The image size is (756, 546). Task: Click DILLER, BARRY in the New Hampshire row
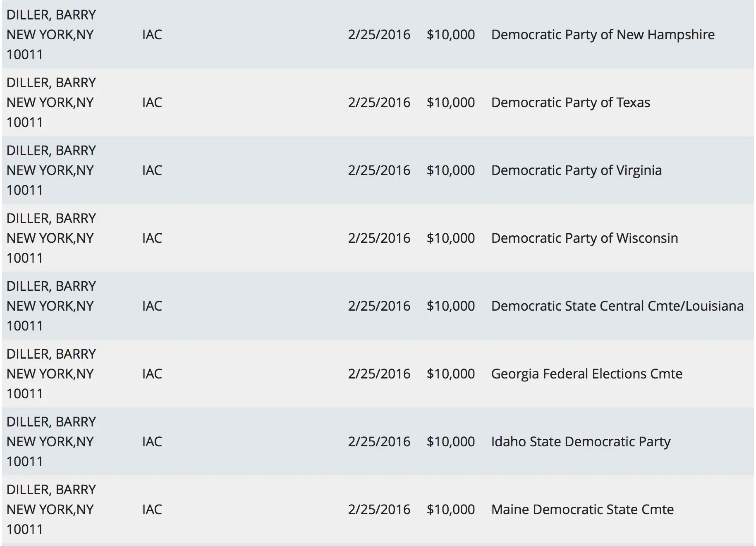(51, 15)
